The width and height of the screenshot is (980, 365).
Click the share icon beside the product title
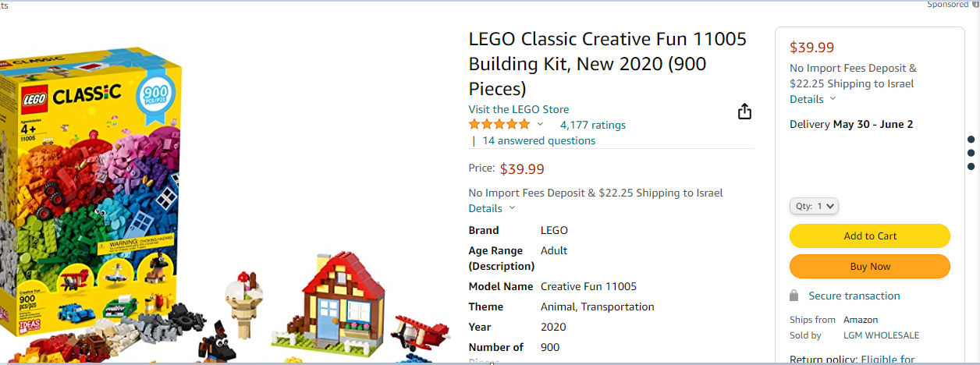(744, 112)
